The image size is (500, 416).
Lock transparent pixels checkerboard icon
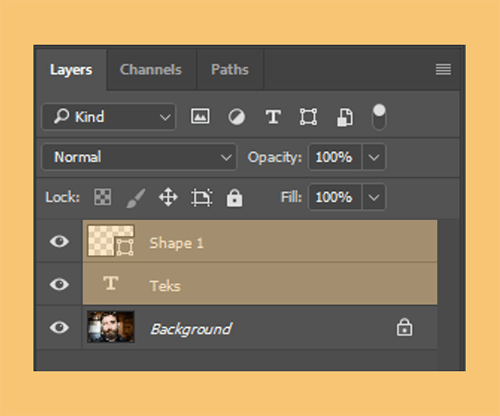coord(103,197)
